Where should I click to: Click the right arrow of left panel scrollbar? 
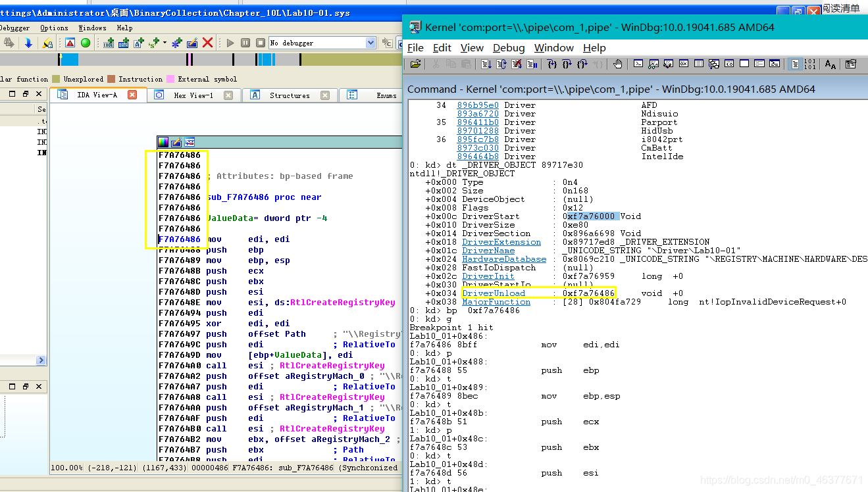coord(41,360)
